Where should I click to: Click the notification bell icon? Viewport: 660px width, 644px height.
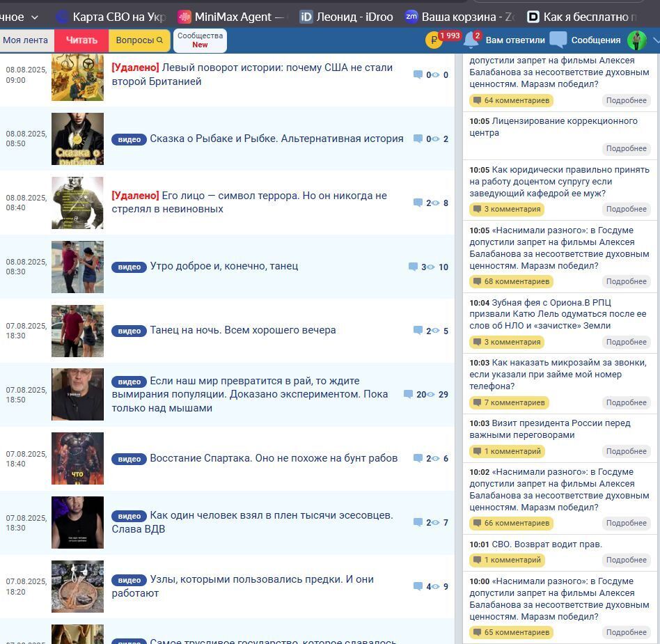471,40
